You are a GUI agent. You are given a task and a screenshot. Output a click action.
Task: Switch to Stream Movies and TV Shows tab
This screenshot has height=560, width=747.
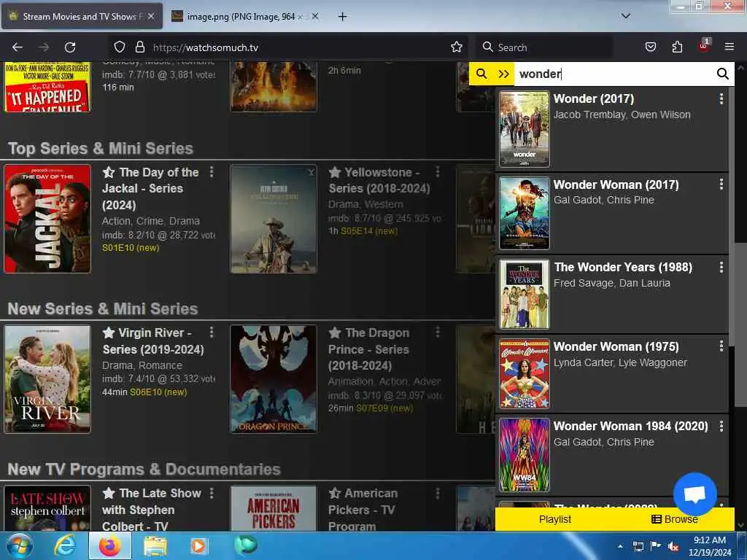pyautogui.click(x=82, y=16)
